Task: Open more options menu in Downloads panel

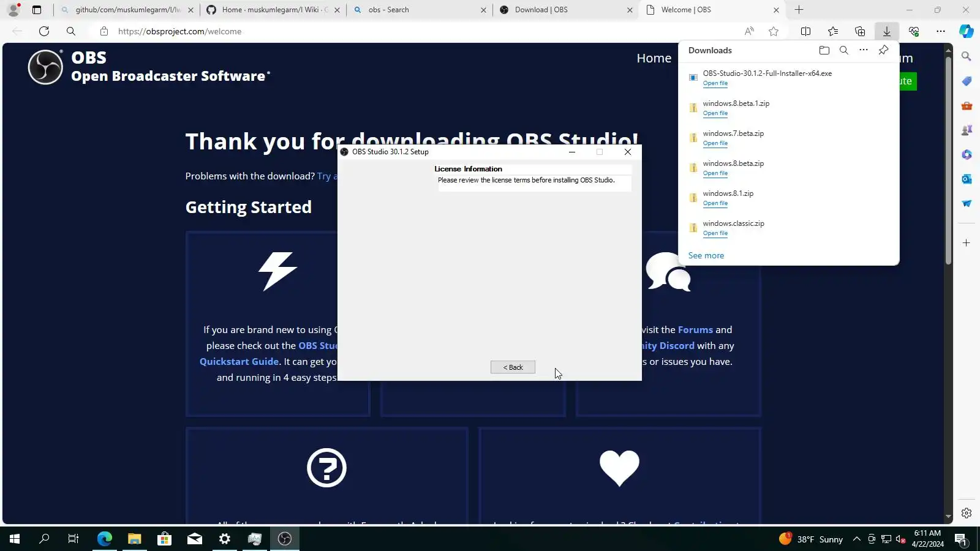Action: point(864,50)
